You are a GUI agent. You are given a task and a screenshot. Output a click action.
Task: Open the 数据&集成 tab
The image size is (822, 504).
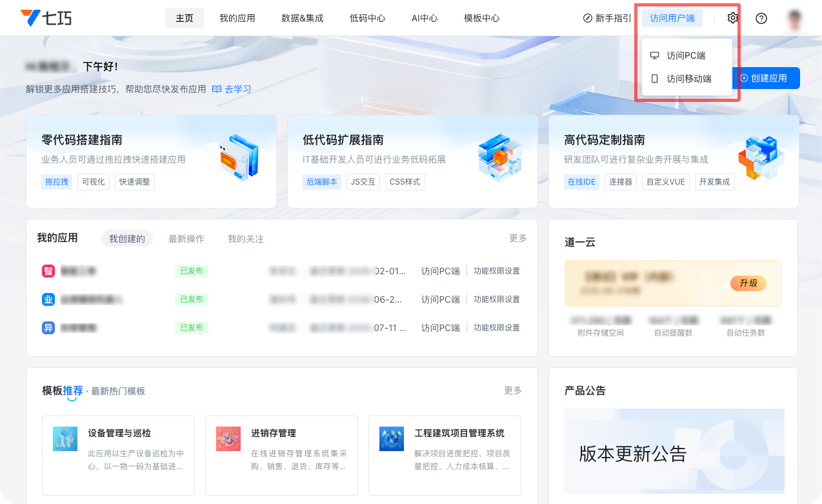pyautogui.click(x=303, y=18)
